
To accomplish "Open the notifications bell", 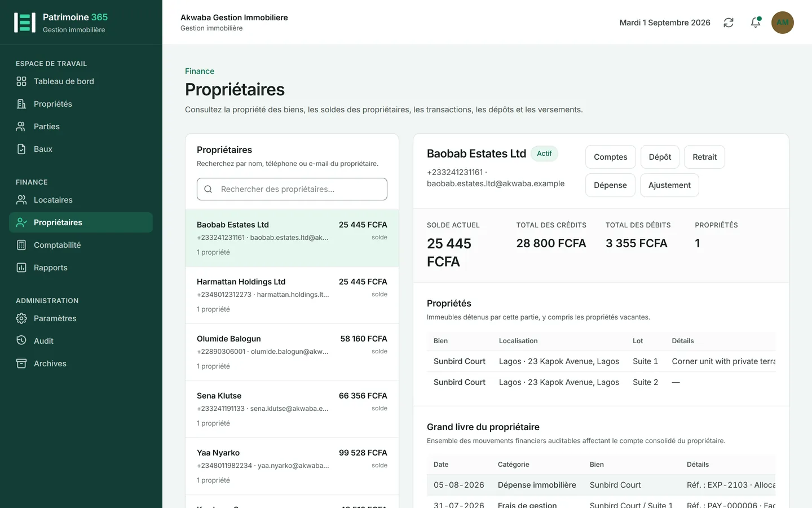I will point(756,23).
